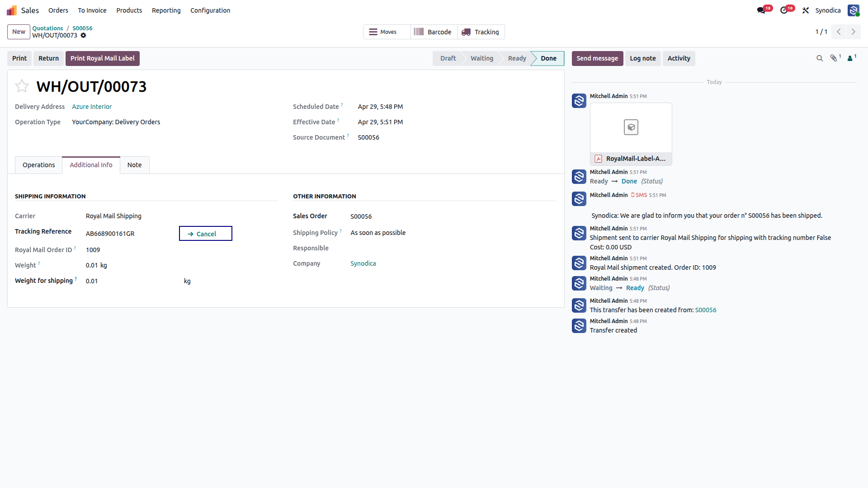Create a New record
The width and height of the screenshot is (868, 488).
tap(19, 32)
